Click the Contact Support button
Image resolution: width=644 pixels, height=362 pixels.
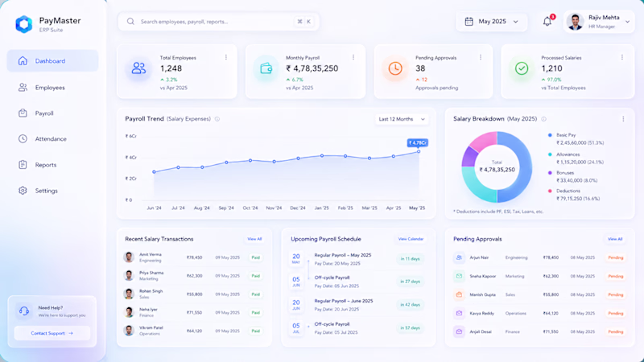click(x=52, y=333)
